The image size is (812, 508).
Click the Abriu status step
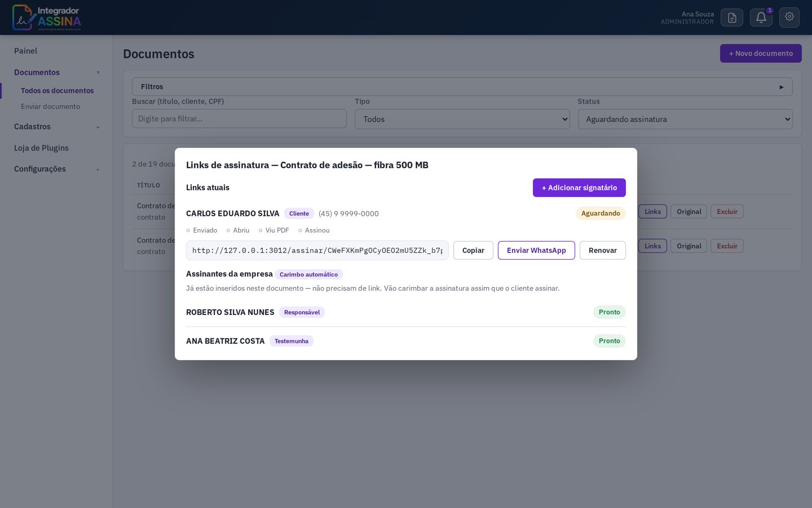(238, 230)
